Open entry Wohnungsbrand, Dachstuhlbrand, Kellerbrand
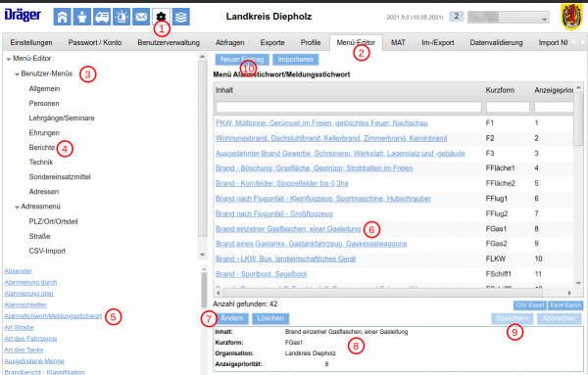This screenshot has height=375, width=588. click(x=331, y=138)
